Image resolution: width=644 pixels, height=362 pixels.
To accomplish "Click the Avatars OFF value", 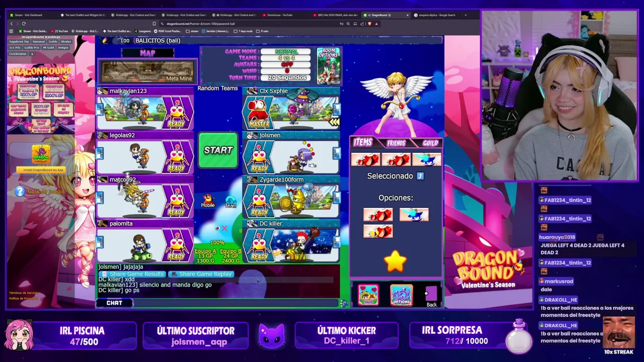I will pos(286,65).
